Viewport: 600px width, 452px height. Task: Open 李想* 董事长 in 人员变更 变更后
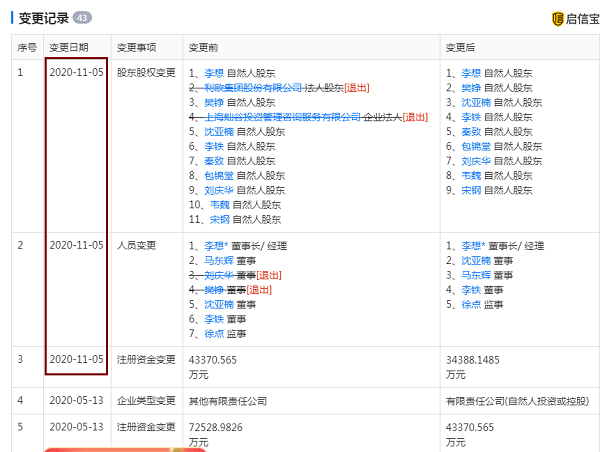[473, 246]
